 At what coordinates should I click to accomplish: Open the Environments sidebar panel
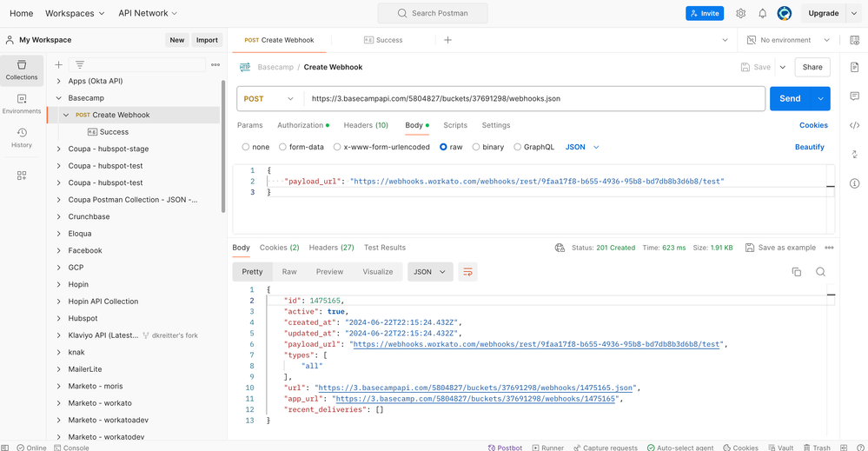pos(22,103)
